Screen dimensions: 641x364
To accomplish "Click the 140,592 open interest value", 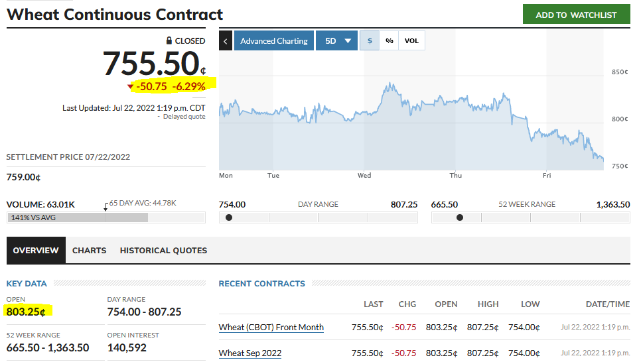I will click(x=127, y=347).
